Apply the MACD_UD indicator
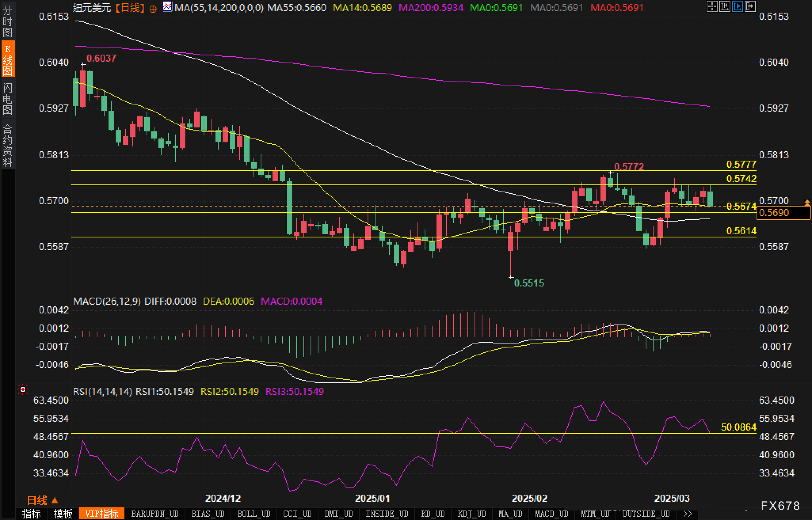This screenshot has width=812, height=520. pyautogui.click(x=551, y=514)
